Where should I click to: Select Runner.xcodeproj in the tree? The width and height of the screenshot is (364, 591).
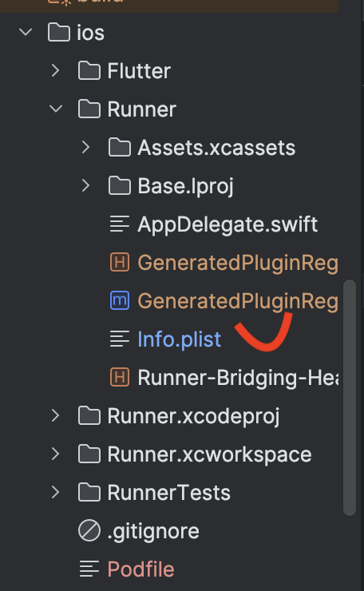coord(193,416)
